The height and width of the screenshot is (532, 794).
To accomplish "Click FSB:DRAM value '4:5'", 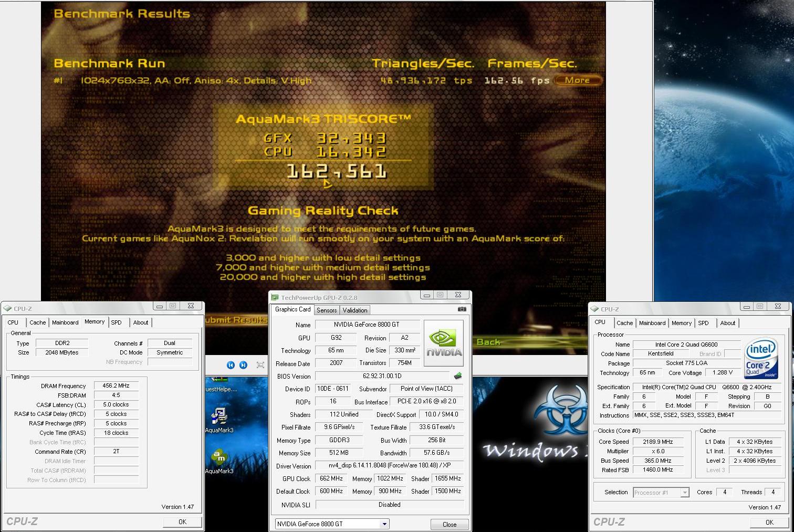I will pos(116,395).
